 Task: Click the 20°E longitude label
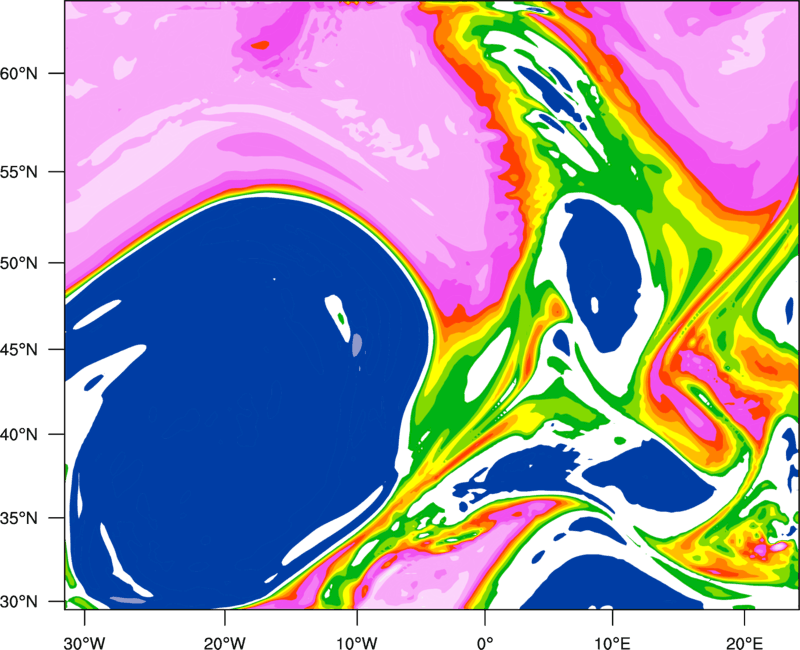point(744,643)
